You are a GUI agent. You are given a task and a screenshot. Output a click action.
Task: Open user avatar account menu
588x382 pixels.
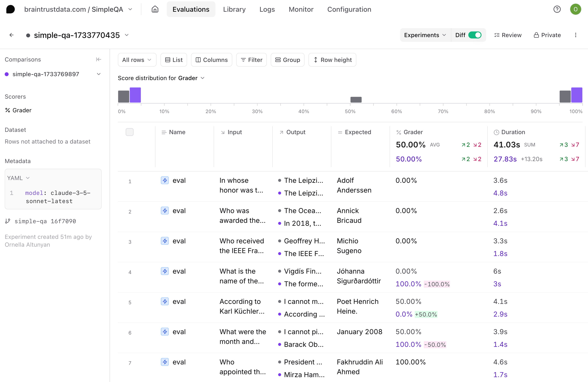coord(575,9)
